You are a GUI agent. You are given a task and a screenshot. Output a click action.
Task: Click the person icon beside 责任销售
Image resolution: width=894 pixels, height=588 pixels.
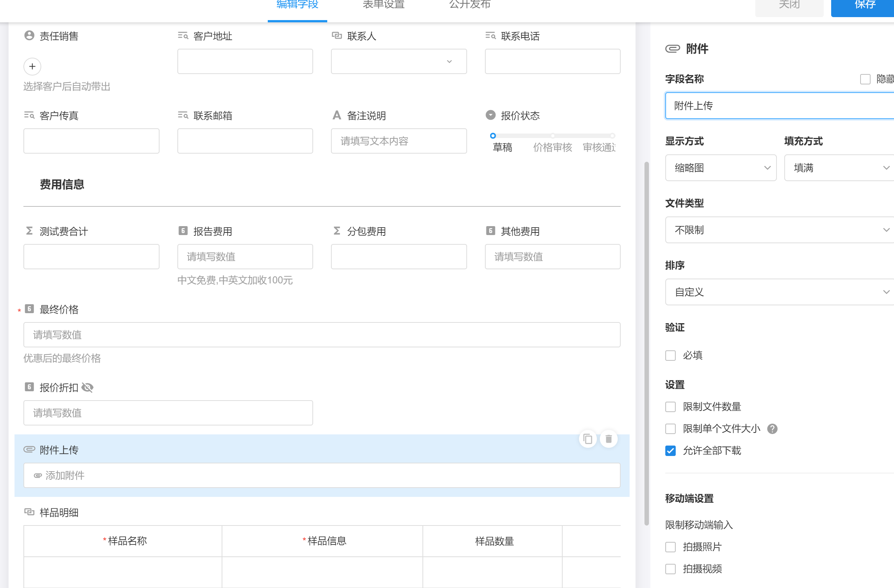tap(29, 36)
